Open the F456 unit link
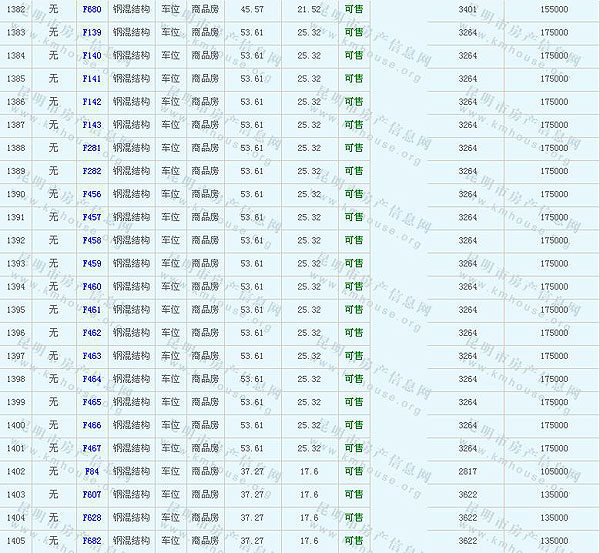Viewport: 600px width, 553px height. [92, 194]
